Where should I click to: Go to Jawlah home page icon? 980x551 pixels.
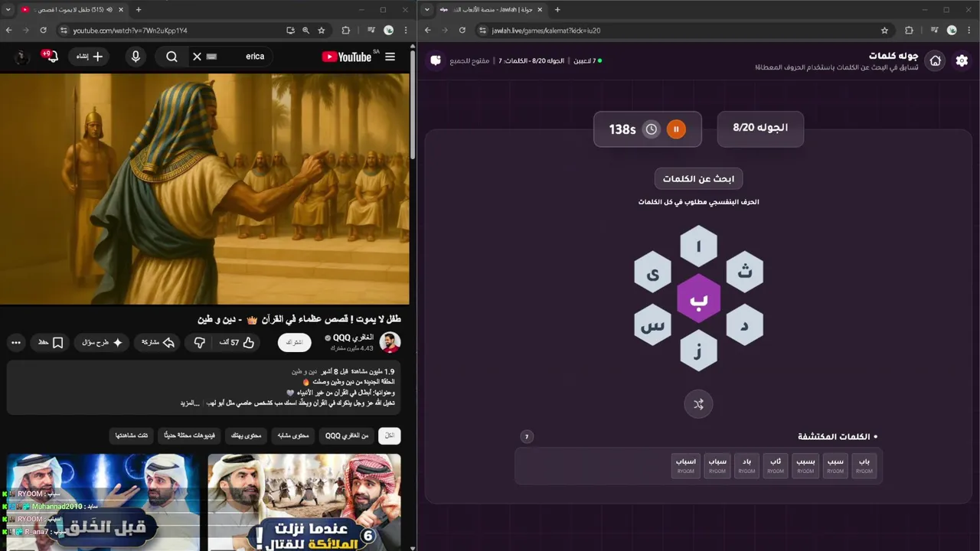[935, 60]
